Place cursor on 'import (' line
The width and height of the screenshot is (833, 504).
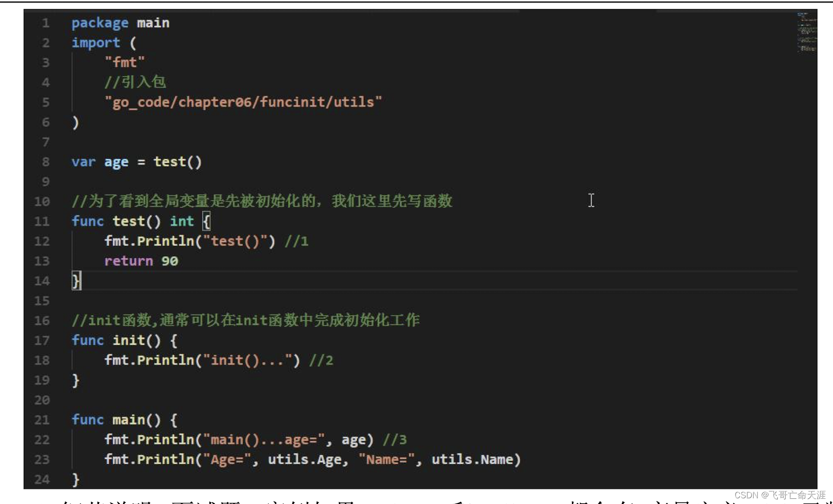[104, 43]
